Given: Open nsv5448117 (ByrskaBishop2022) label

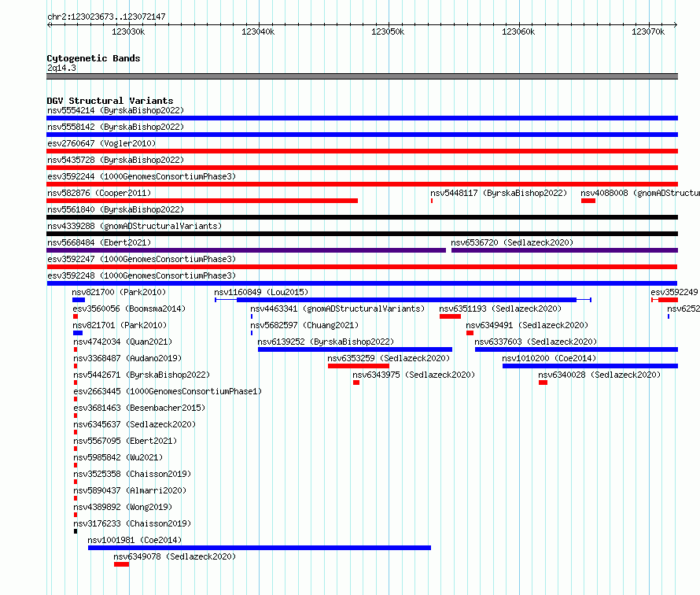Looking at the screenshot, I should pos(499,193).
